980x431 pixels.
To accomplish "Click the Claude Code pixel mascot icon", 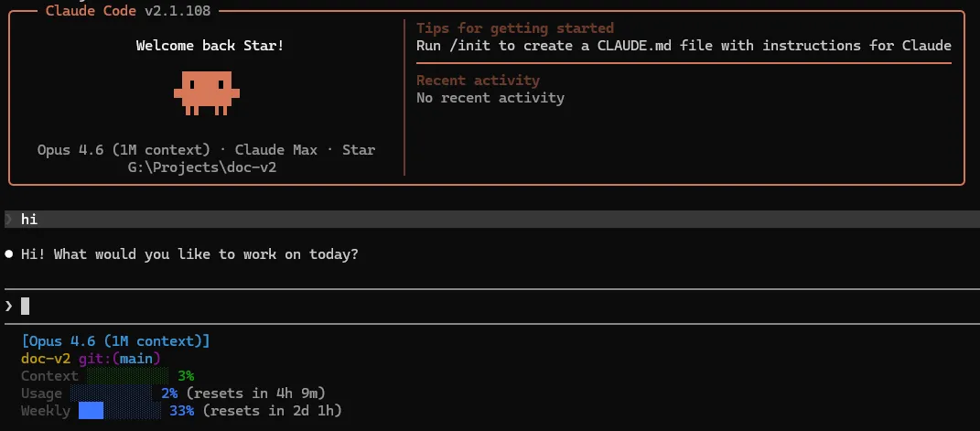I will coord(207,92).
